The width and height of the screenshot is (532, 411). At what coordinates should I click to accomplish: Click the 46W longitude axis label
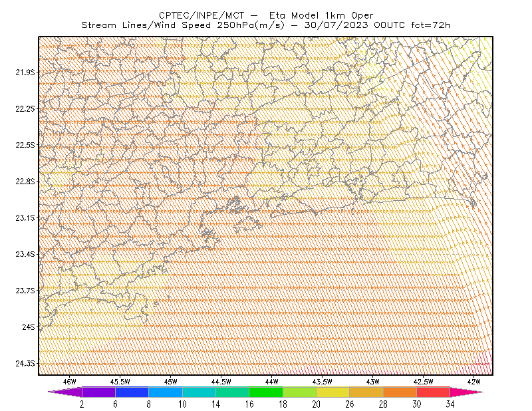(70, 382)
